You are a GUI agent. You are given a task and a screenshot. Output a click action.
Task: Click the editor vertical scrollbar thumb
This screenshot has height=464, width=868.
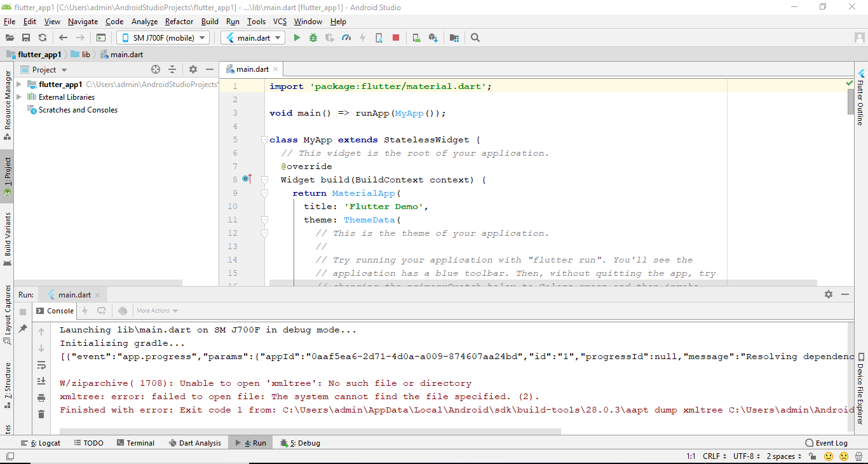click(x=851, y=102)
